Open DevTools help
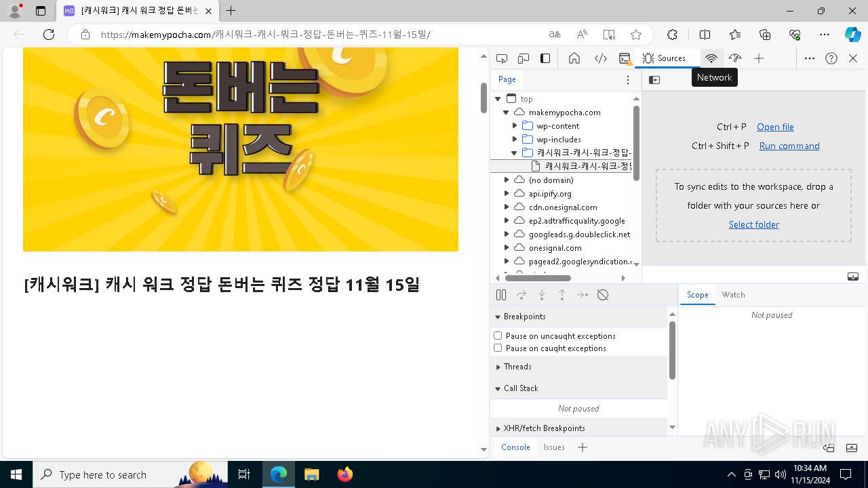868x488 pixels. tap(831, 58)
